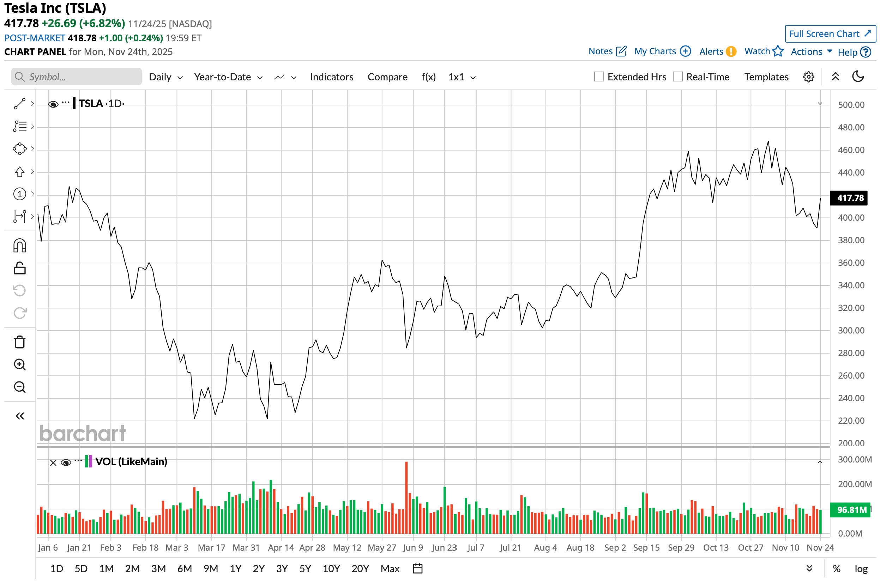This screenshot has width=880, height=588.
Task: Click the Full Screen Chart button
Action: coord(831,34)
